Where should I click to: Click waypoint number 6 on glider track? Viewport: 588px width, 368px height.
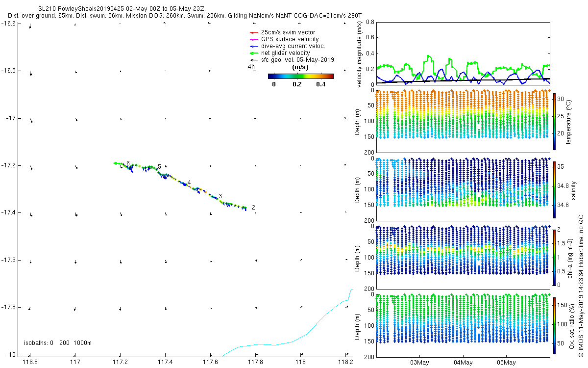click(128, 163)
